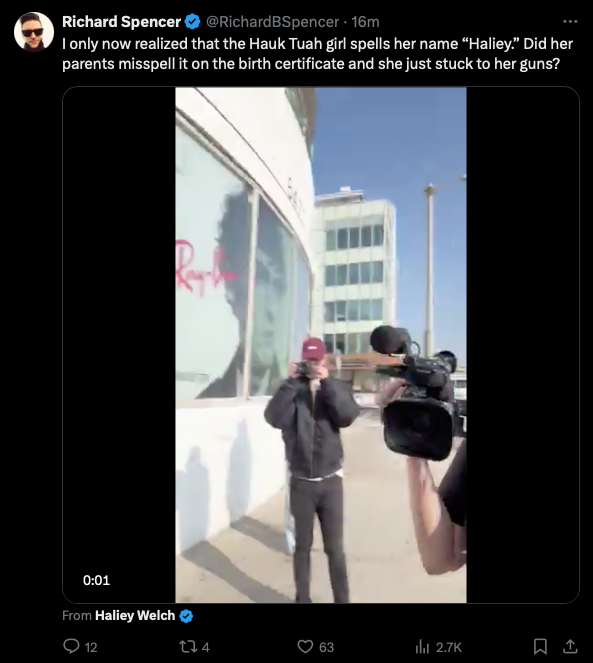
Task: Like the post with heart icon
Action: click(x=305, y=647)
